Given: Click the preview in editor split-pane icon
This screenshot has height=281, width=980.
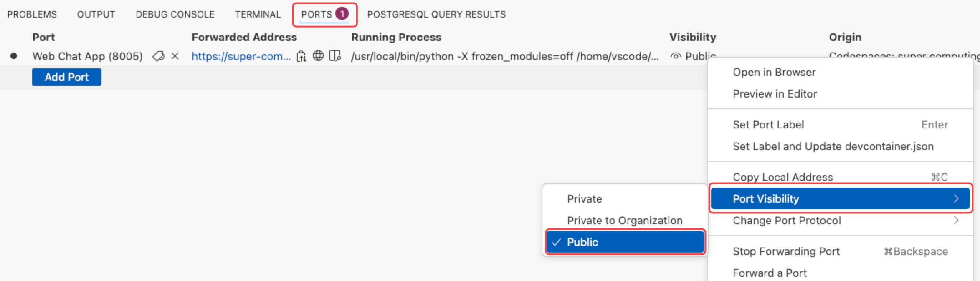Looking at the screenshot, I should [x=335, y=56].
